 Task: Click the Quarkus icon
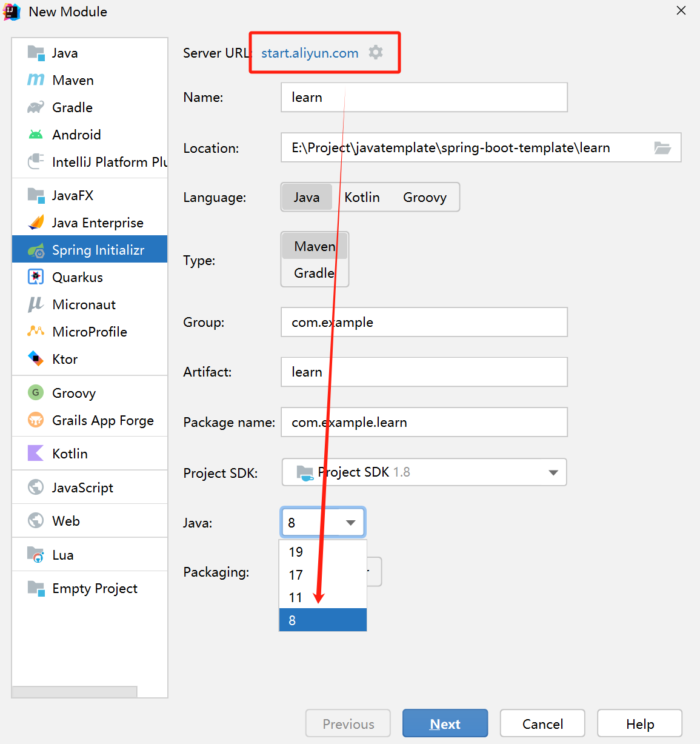(36, 277)
